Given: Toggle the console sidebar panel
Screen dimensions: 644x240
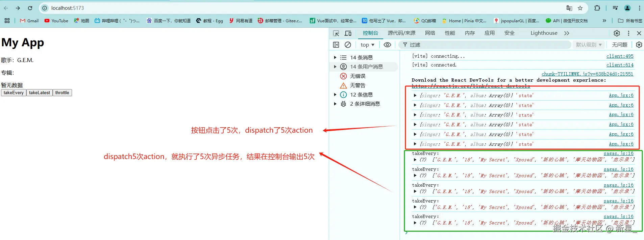Looking at the screenshot, I should pos(336,45).
